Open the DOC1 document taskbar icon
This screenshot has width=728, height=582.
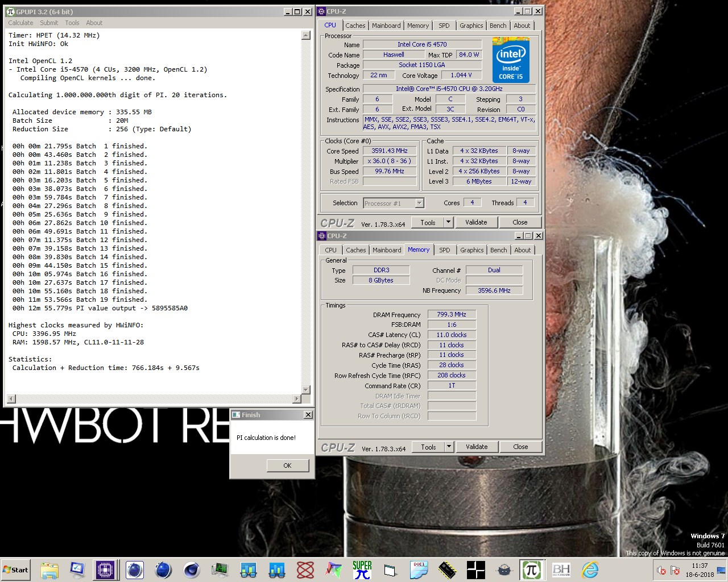[x=419, y=570]
